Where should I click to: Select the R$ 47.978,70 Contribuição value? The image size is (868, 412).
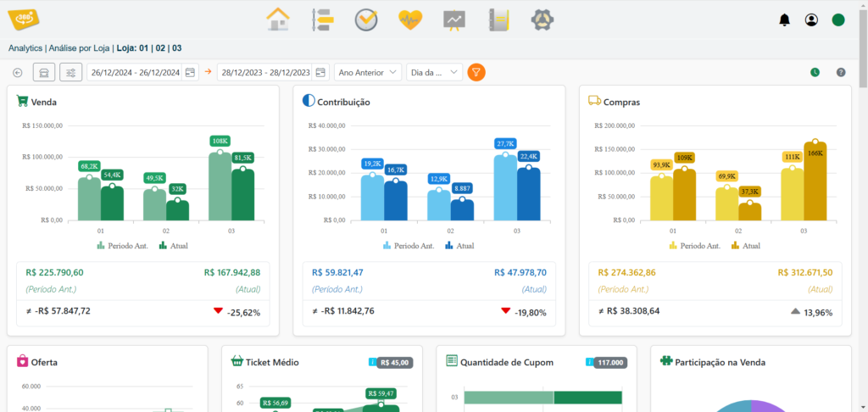520,272
